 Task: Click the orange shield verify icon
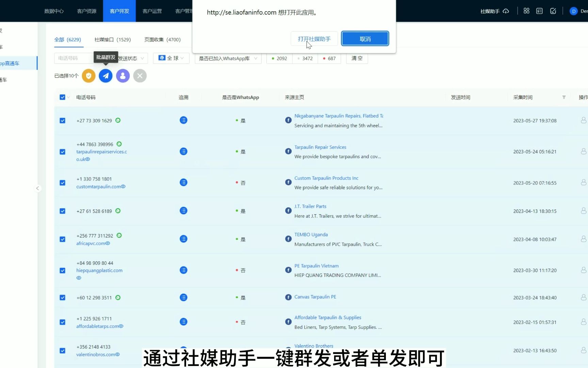[88, 76]
